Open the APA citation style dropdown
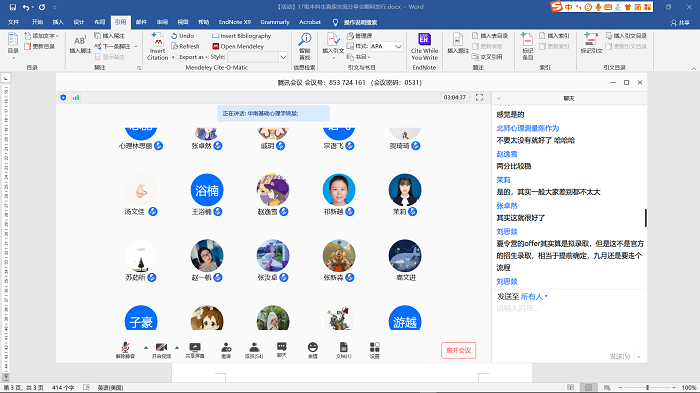700x393 pixels. (387, 46)
